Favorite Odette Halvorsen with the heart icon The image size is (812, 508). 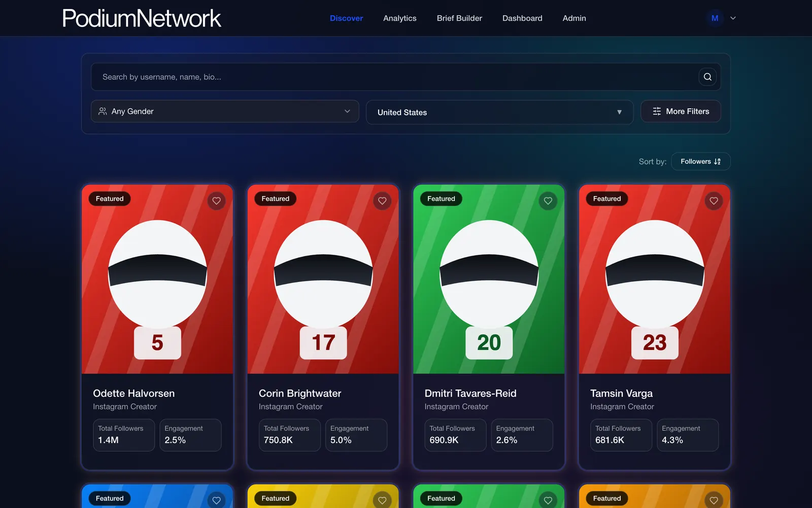[217, 201]
